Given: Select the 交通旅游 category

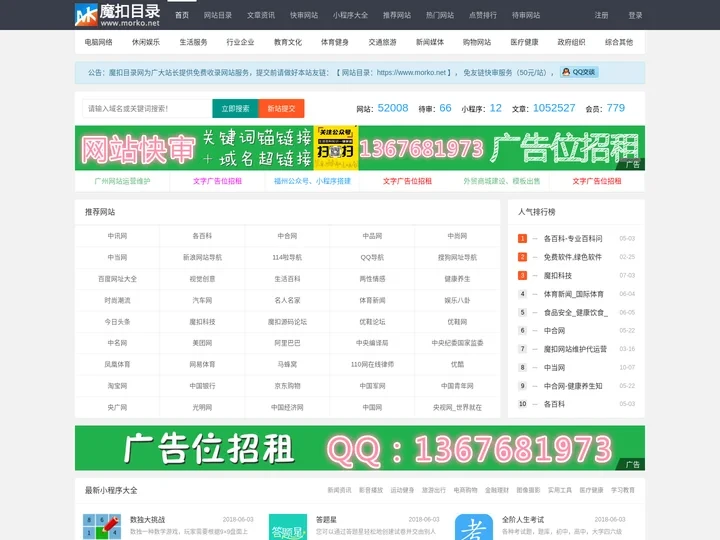Looking at the screenshot, I should [382, 42].
